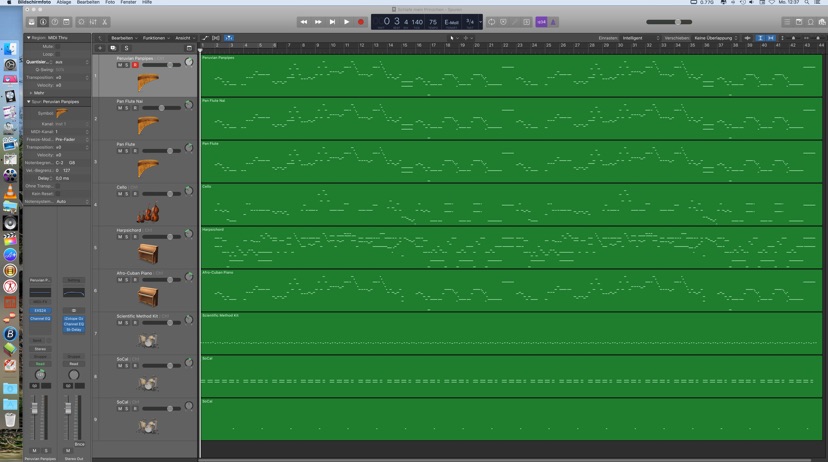The image size is (828, 462).
Task: Toggle the Inspector info button
Action: tap(43, 22)
